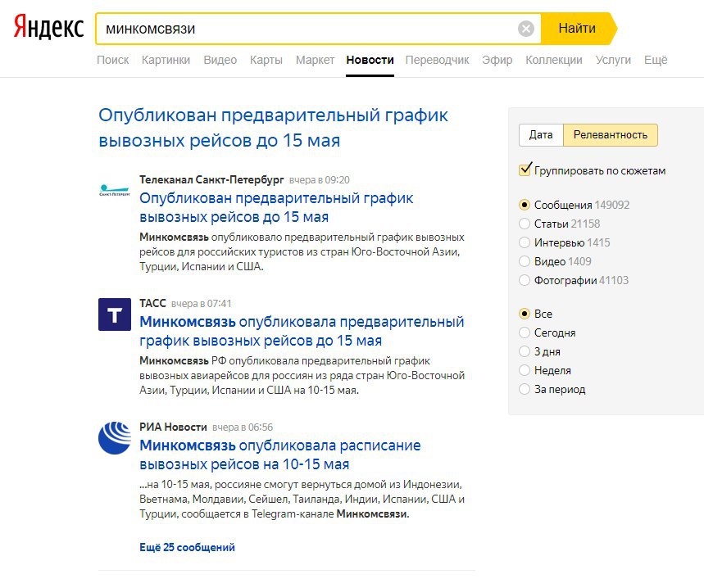Sort results by Релевантность
This screenshot has height=588, width=704.
coord(611,135)
